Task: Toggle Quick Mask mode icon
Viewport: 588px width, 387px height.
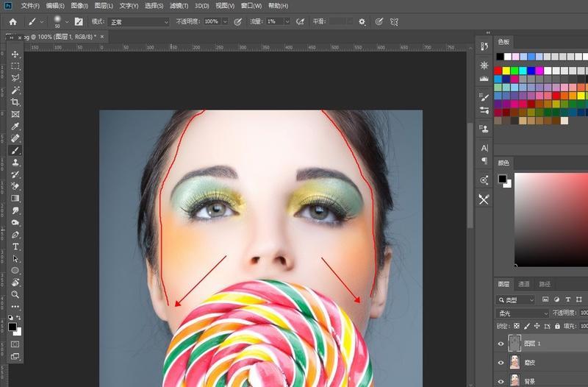Action: [15, 344]
